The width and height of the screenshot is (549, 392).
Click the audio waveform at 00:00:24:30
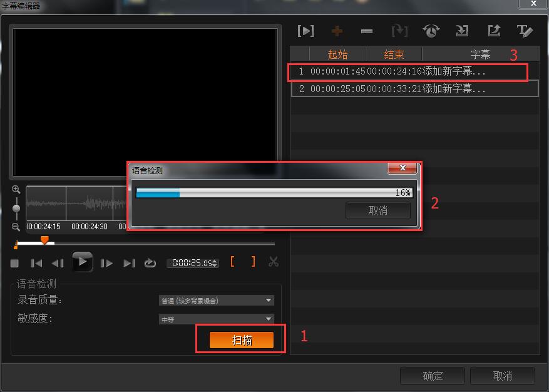(90, 203)
